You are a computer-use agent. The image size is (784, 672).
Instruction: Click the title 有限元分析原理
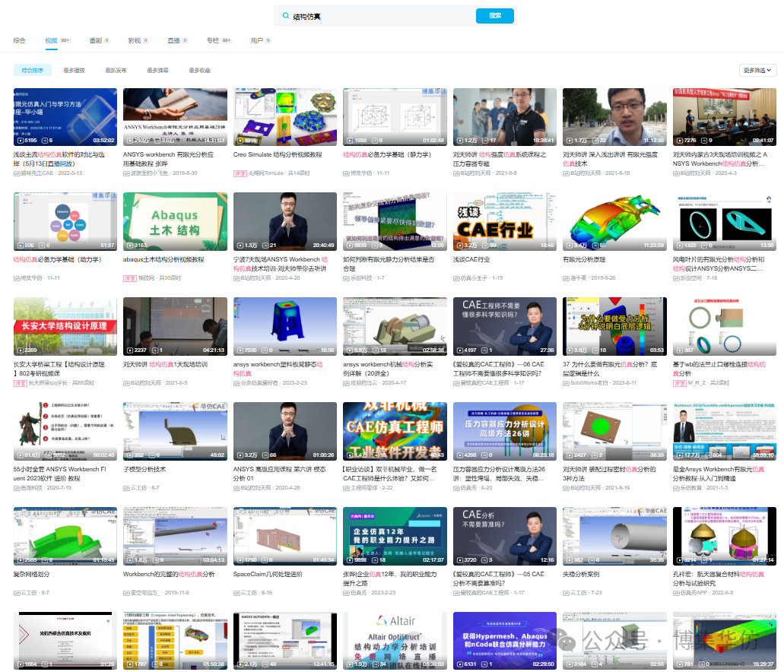(584, 259)
